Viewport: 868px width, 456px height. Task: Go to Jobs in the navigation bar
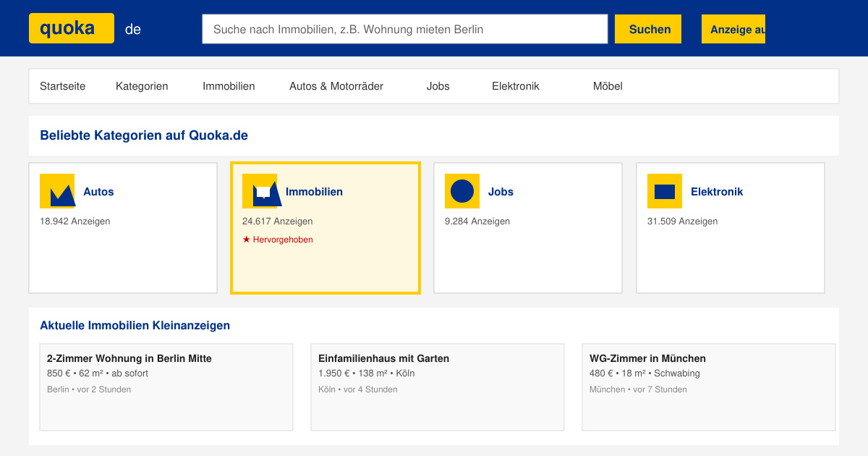coord(438,86)
